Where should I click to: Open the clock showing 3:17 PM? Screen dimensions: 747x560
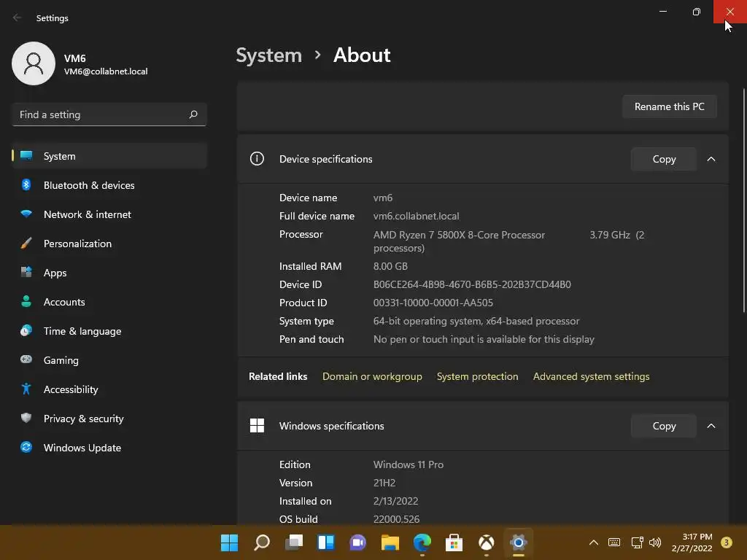click(692, 542)
